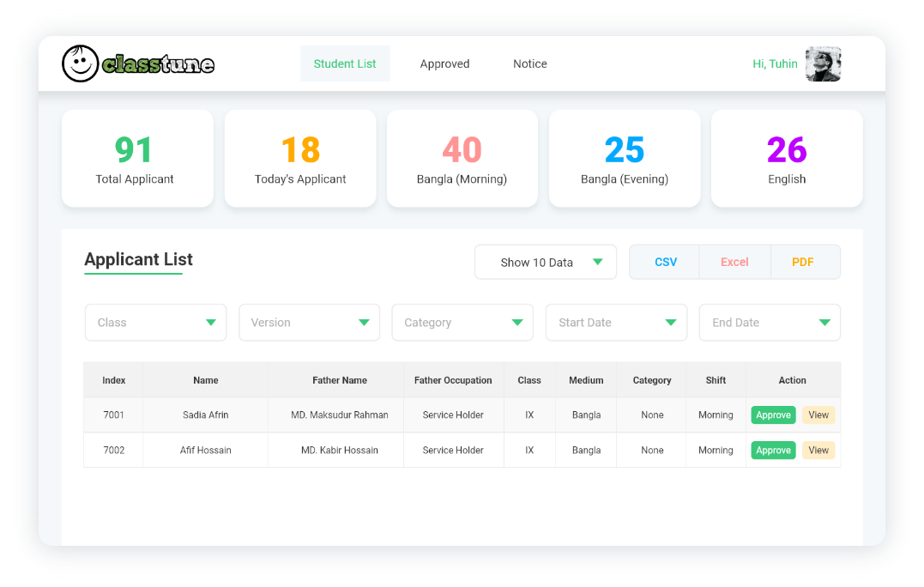This screenshot has height=587, width=924.
Task: Click the Today's Applicant card showing 18
Action: pos(299,158)
